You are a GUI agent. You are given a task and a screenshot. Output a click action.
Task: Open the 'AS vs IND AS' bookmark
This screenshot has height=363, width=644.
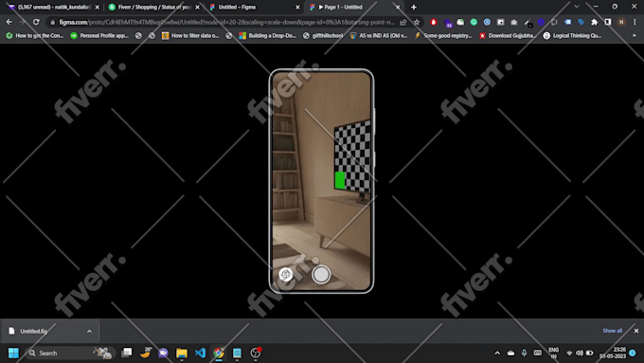(x=379, y=36)
